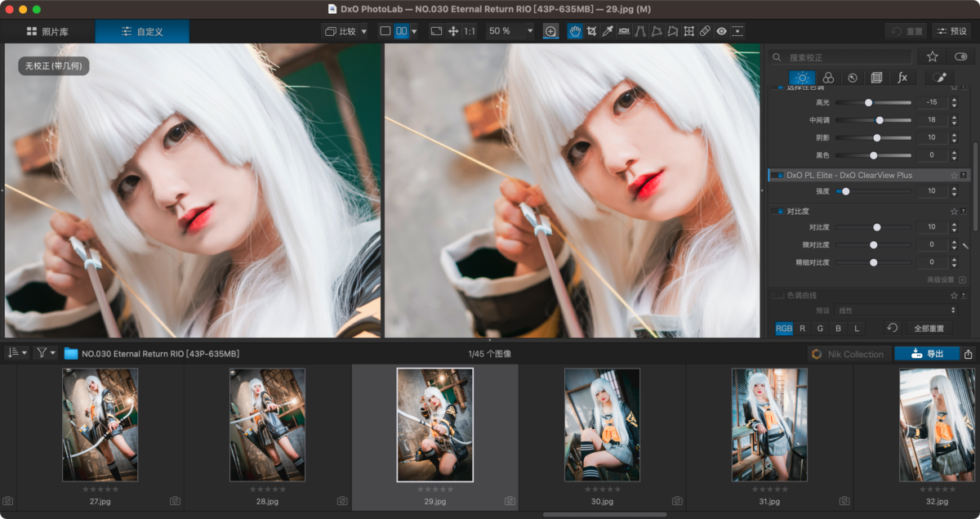The width and height of the screenshot is (980, 519).
Task: Open the Geometry palette tab icon
Action: [x=877, y=78]
